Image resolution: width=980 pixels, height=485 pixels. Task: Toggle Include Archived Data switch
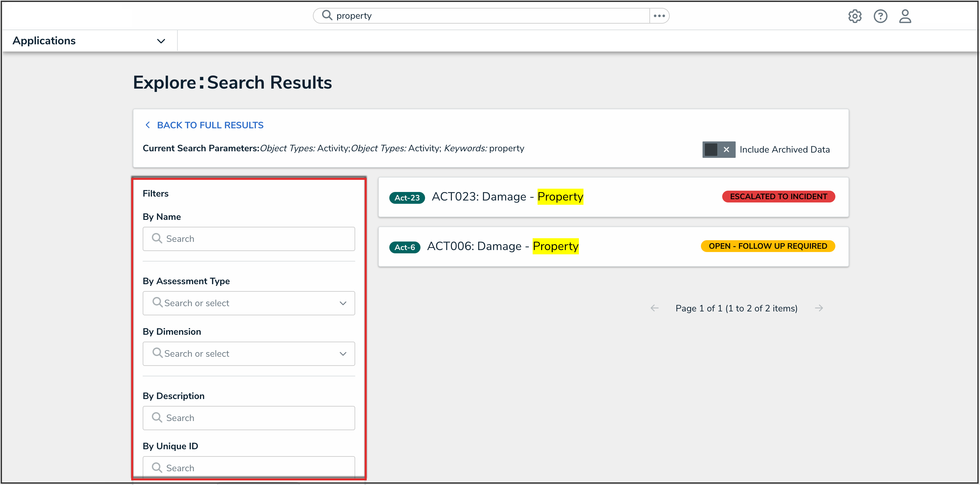click(718, 150)
